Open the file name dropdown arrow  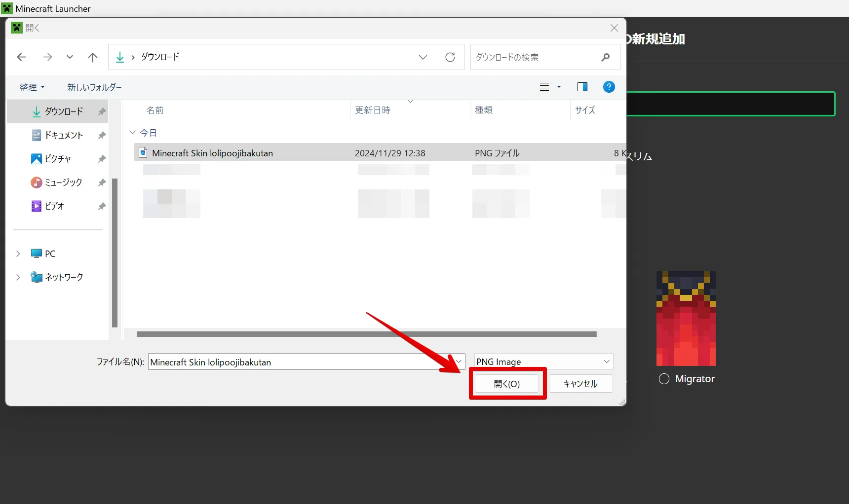click(x=459, y=361)
